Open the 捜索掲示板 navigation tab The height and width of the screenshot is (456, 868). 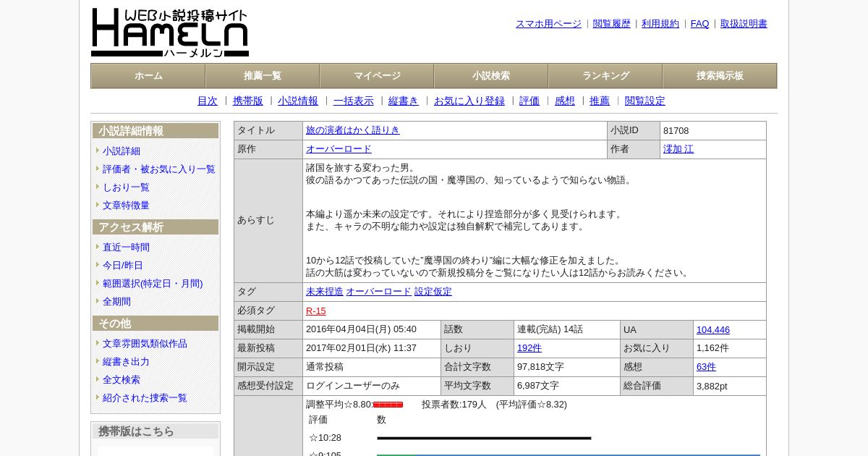(x=720, y=76)
